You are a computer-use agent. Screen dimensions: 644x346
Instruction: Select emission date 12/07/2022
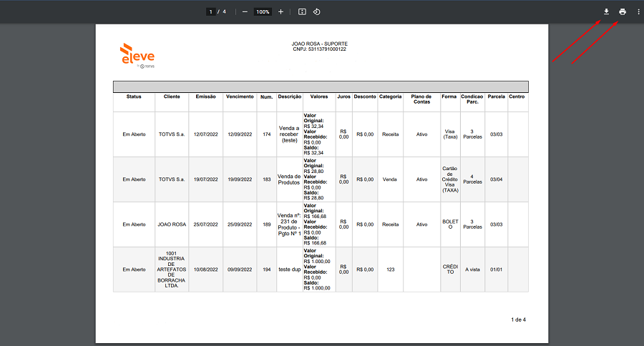[x=206, y=134]
